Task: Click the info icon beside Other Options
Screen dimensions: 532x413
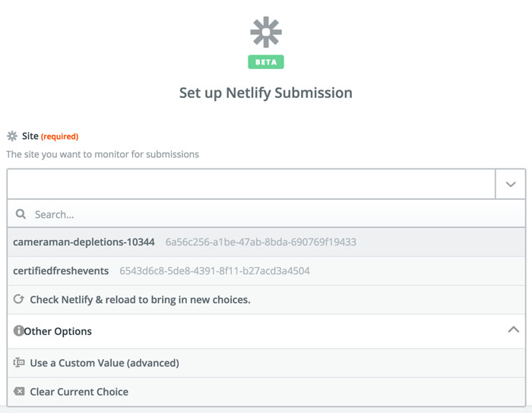Action: 19,331
